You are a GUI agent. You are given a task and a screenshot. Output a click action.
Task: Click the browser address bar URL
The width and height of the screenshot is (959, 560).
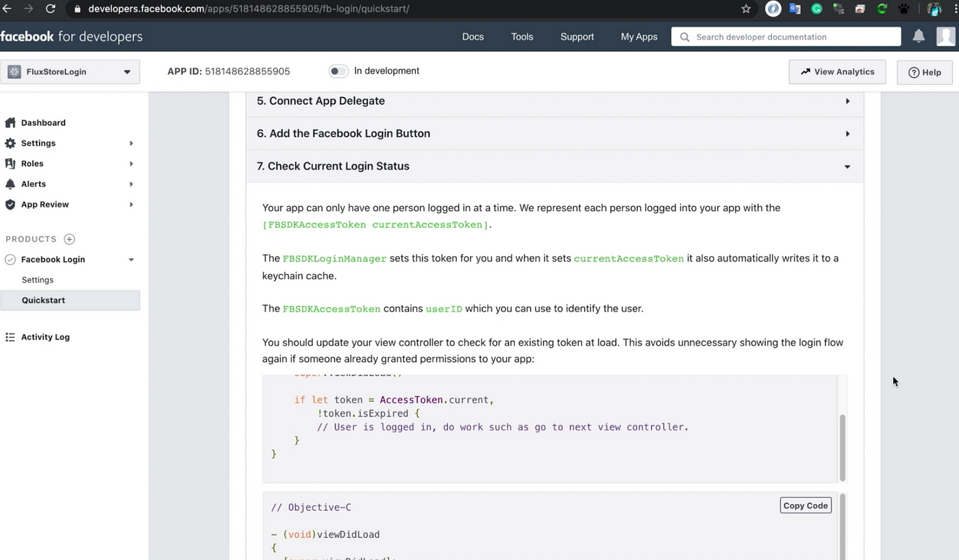(x=249, y=9)
